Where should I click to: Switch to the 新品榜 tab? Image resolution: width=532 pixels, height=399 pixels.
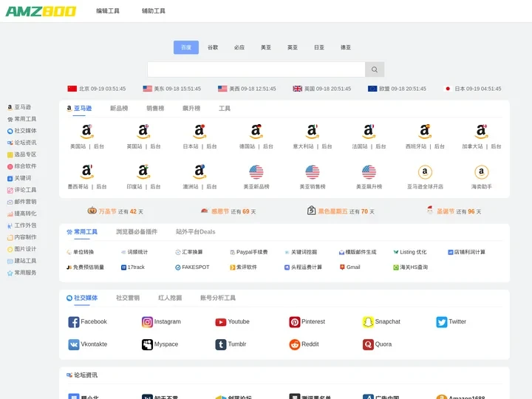tap(119, 108)
